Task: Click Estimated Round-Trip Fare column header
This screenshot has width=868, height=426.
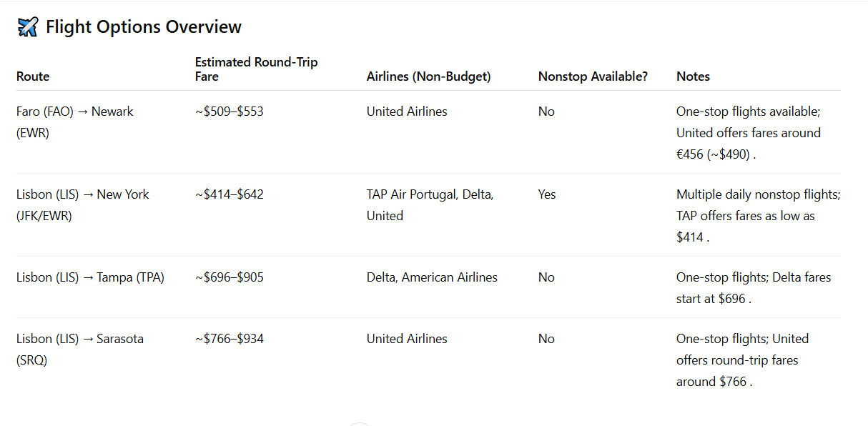Action: 257,69
